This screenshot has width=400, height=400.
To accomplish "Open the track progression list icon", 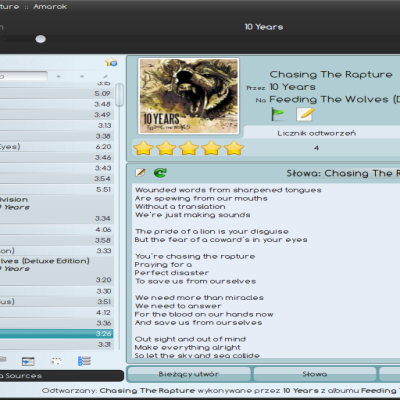I will click(84, 361).
